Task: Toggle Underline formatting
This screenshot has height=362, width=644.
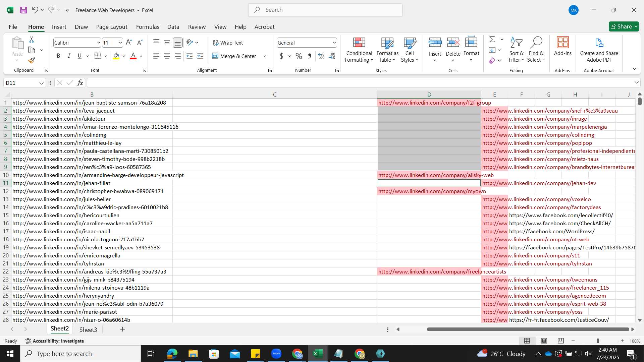Action: point(79,56)
